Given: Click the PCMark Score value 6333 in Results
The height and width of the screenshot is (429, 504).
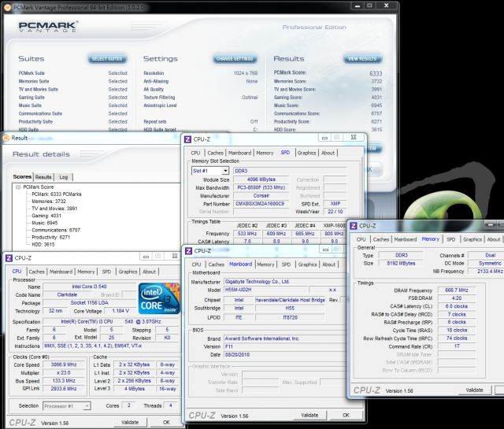Looking at the screenshot, I should pyautogui.click(x=376, y=73).
